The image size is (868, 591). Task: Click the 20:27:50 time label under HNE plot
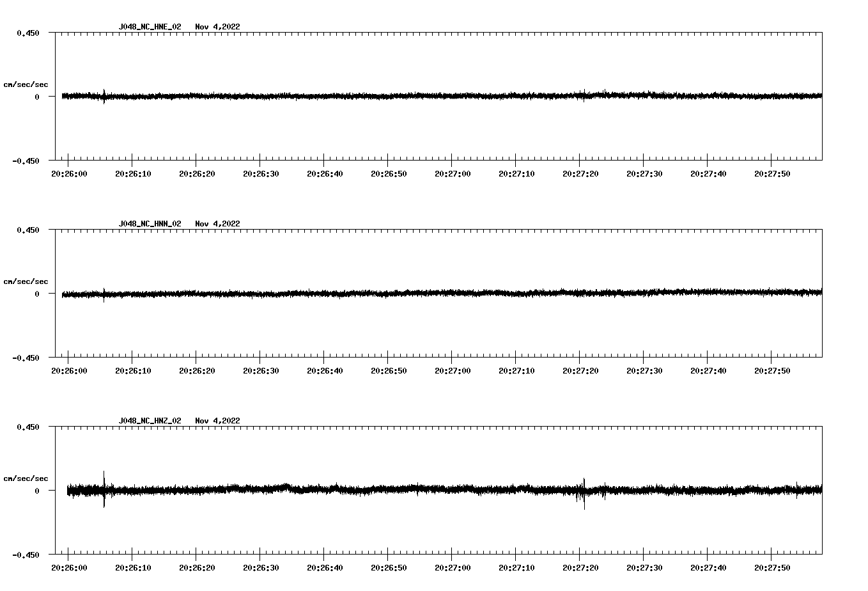[772, 174]
